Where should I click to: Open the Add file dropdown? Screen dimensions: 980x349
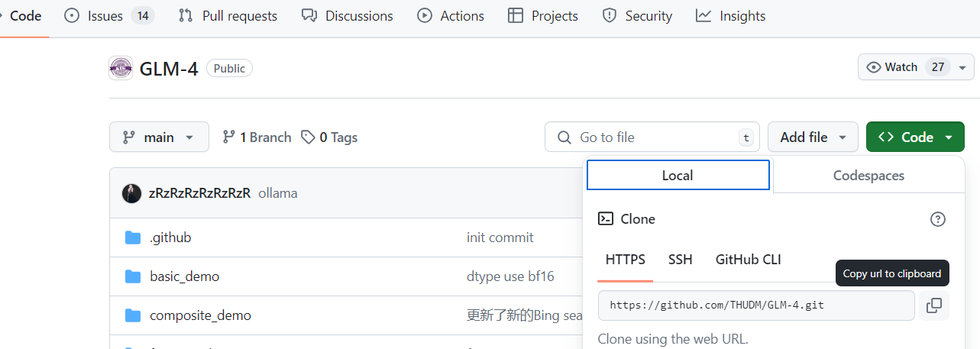click(x=813, y=137)
